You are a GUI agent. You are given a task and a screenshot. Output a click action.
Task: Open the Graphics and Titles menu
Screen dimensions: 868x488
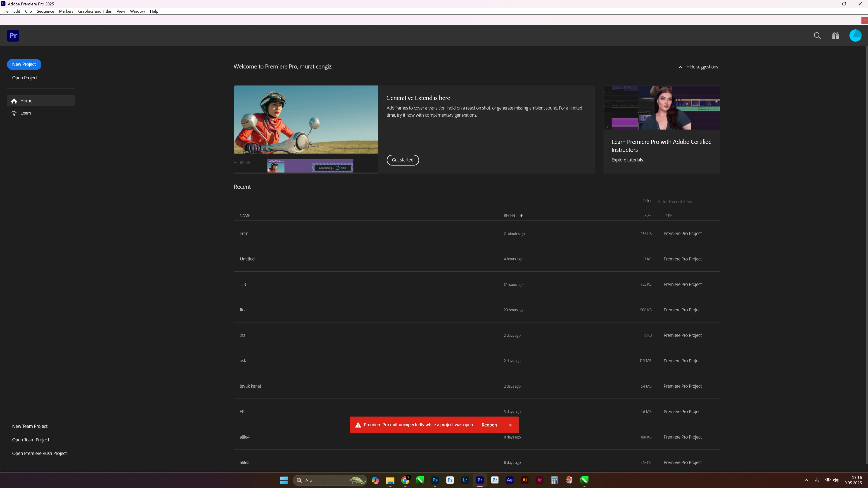pyautogui.click(x=95, y=11)
